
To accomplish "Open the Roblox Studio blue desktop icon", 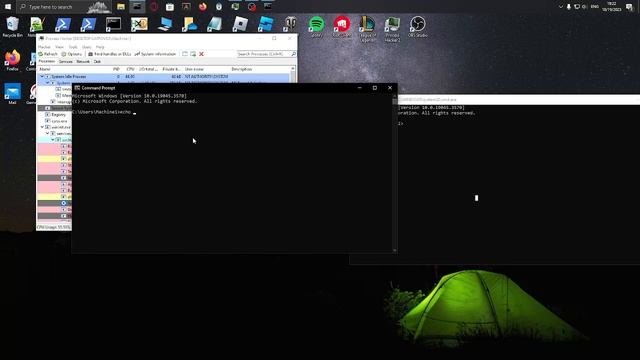I will tap(266, 24).
